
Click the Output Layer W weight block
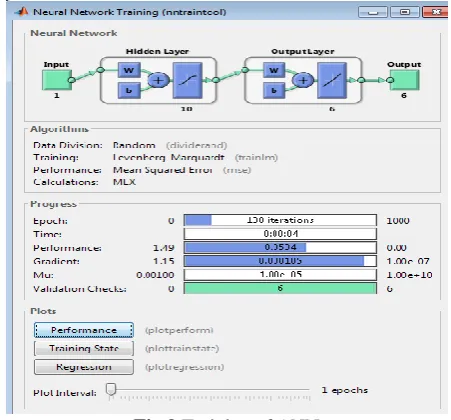pyautogui.click(x=274, y=70)
